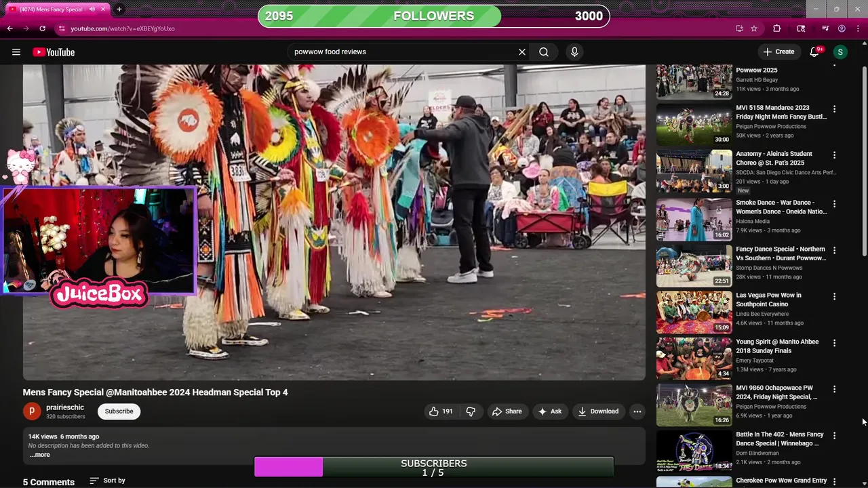Open MVI 9860 Ochapowace PW 2024 title
Viewport: 868px width, 488px height.
coord(776,392)
